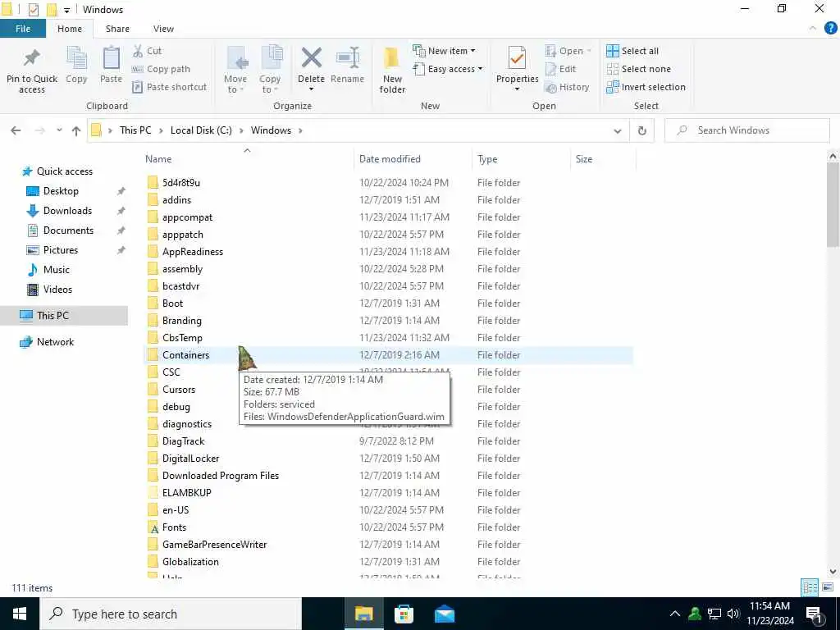This screenshot has height=630, width=840.
Task: Click the Rename ribbon icon
Action: [348, 58]
